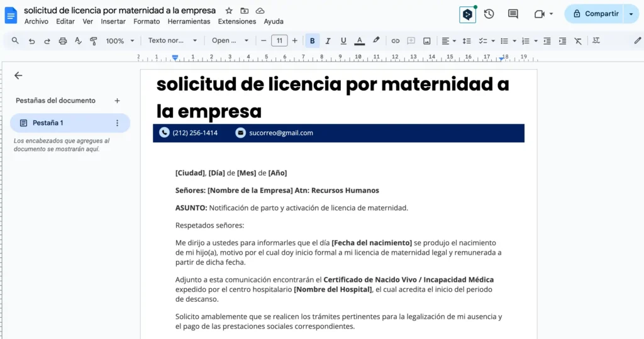Image resolution: width=644 pixels, height=339 pixels.
Task: Add a new document tab with plus
Action: click(117, 101)
